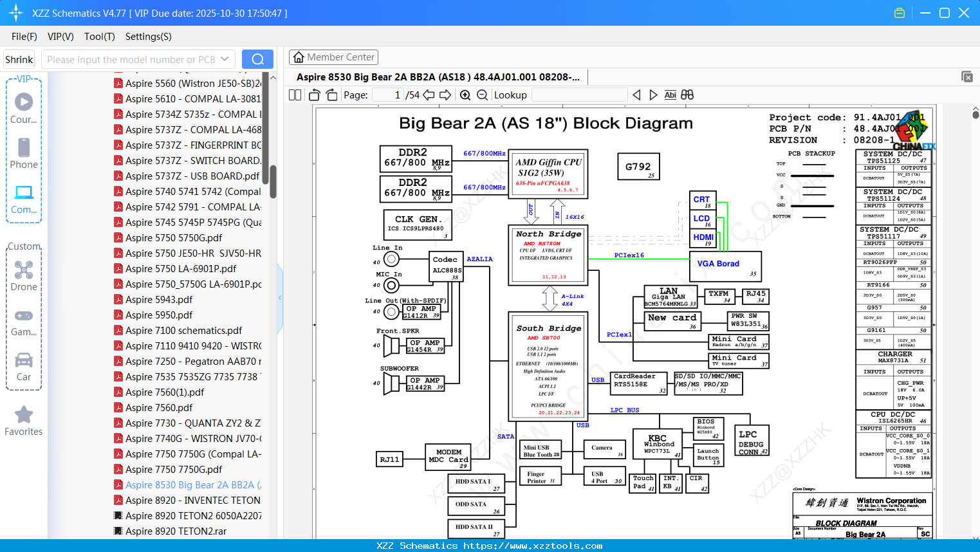
Task: Open Aspire 5610 - COMPAL LA-3081 file
Action: click(x=193, y=98)
